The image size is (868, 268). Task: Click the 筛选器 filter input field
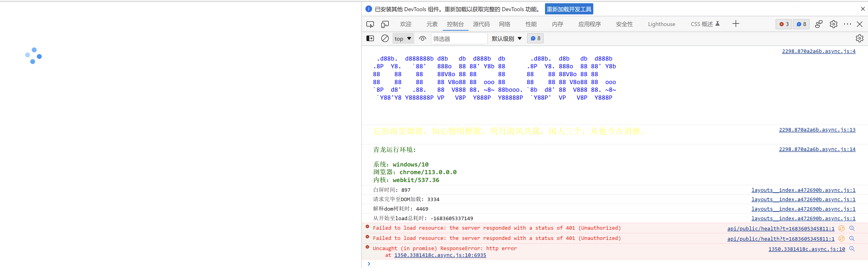[459, 38]
